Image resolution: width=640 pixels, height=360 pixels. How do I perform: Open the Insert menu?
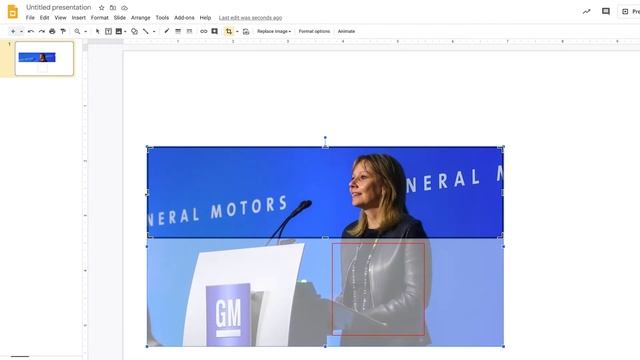tap(79, 18)
